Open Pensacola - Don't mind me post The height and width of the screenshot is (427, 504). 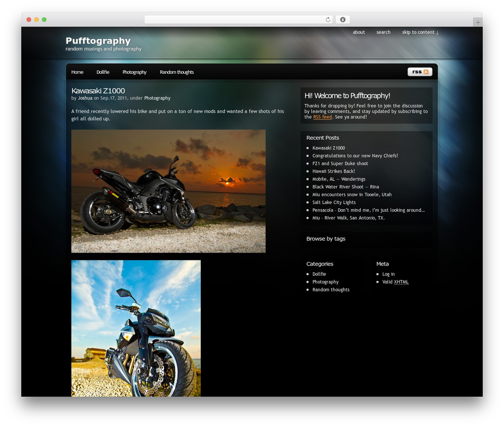[369, 210]
